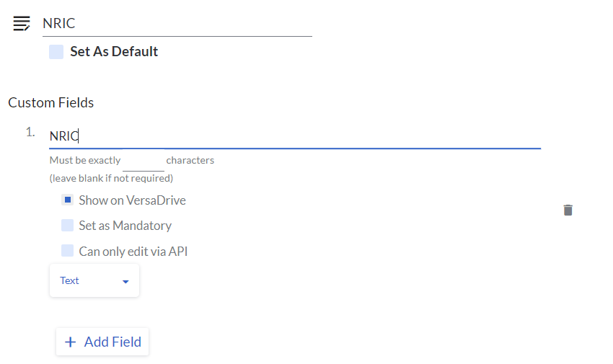
Task: Toggle the Set As Default checkbox
Action: click(x=56, y=52)
